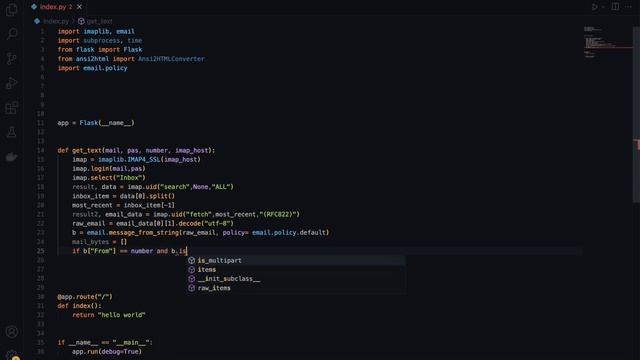640x360 pixels.
Task: Click 'def index():' line
Action: click(x=79, y=306)
